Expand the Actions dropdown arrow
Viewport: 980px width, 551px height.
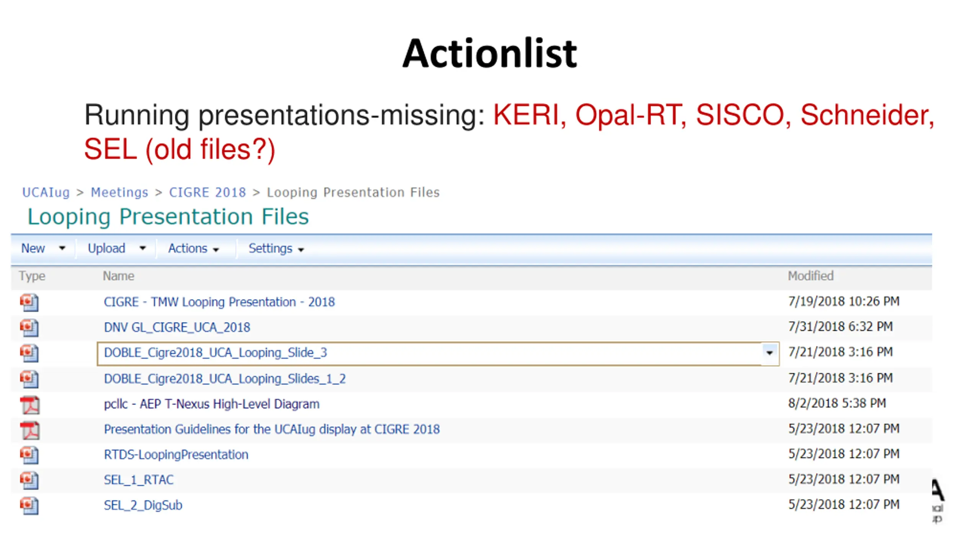click(216, 250)
